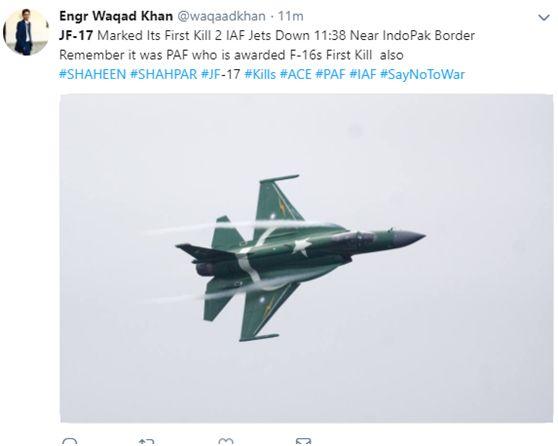558x446 pixels.
Task: Click the @waqaadkhan handle
Action: [x=221, y=16]
